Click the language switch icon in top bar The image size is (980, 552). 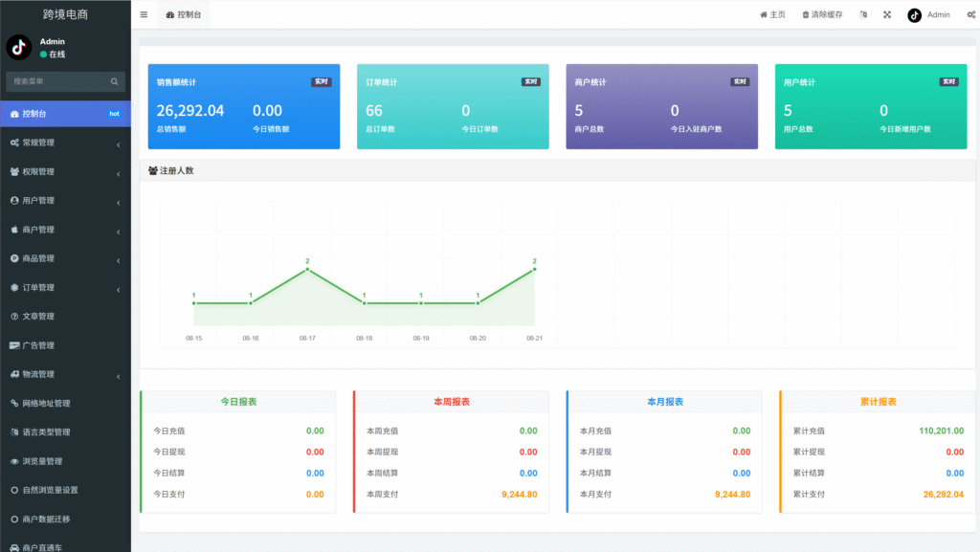point(863,15)
